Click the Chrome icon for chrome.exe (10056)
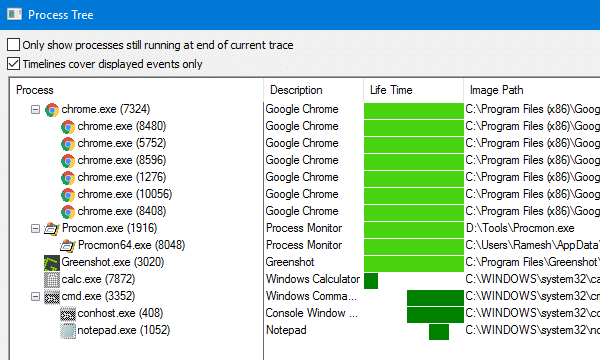The height and width of the screenshot is (360, 600). [68, 195]
